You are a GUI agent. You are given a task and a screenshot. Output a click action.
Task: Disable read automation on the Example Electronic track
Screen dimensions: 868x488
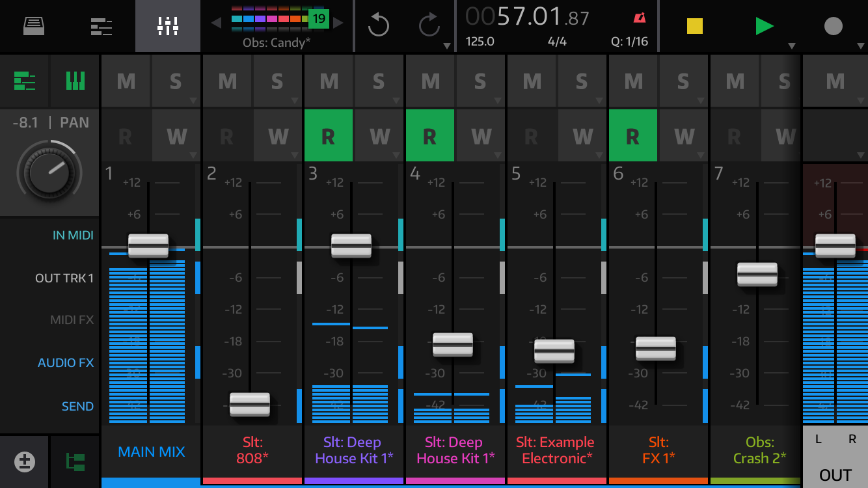click(532, 135)
